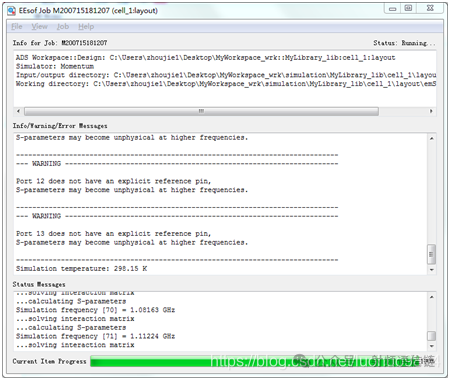The width and height of the screenshot is (450, 380).
Task: Click down arrow of warning messages scrollbar
Action: point(432,270)
